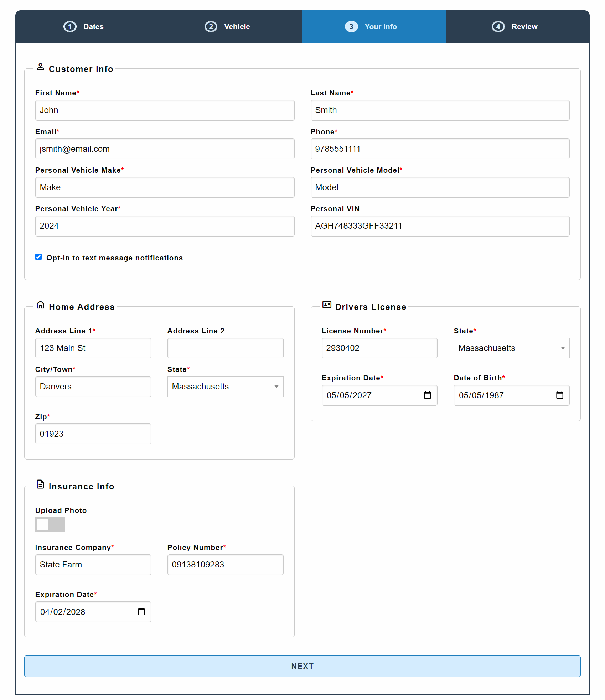Focus the Email input field

pyautogui.click(x=165, y=149)
